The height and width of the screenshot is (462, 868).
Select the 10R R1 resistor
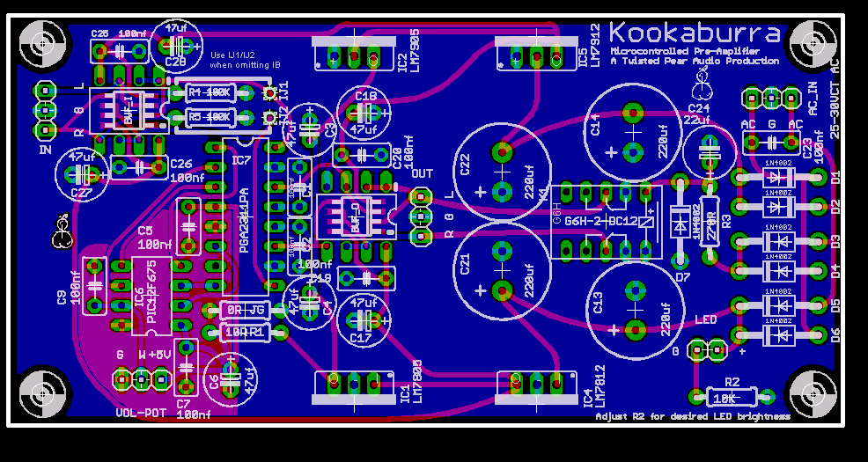(246, 332)
